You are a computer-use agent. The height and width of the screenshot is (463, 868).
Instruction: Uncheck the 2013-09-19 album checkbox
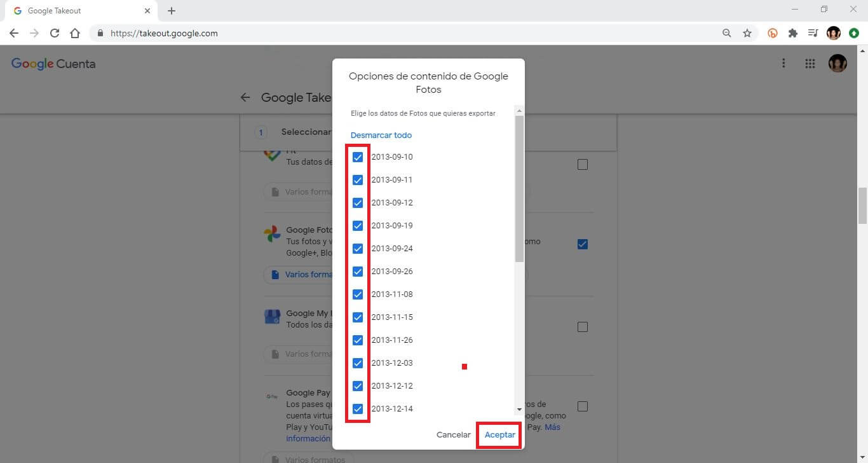[358, 226]
